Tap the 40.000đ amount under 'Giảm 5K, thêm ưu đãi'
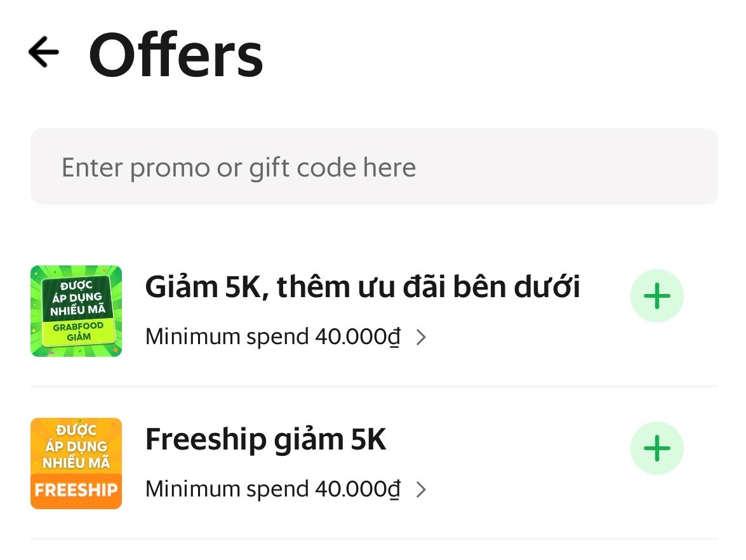Image resolution: width=746 pixels, height=560 pixels. (x=357, y=337)
